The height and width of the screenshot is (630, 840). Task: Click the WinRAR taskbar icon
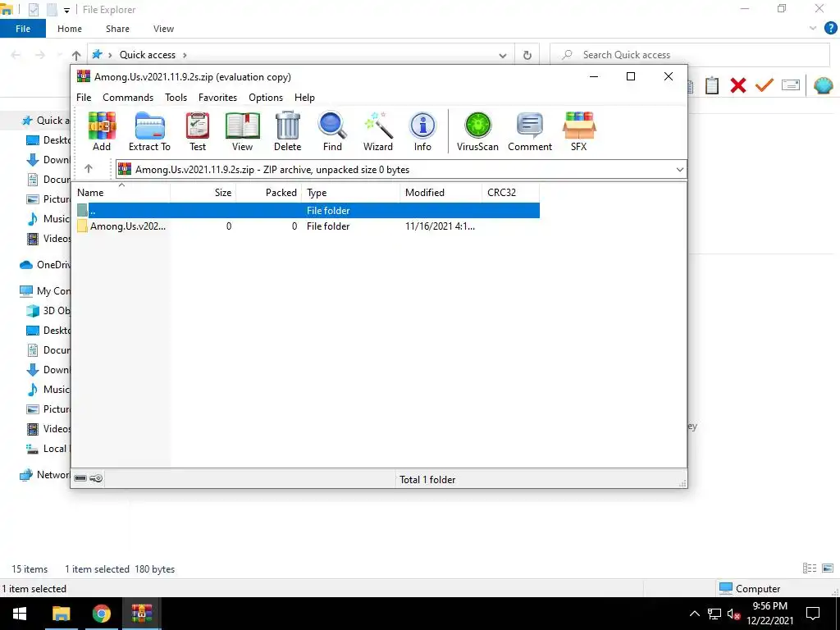point(141,614)
